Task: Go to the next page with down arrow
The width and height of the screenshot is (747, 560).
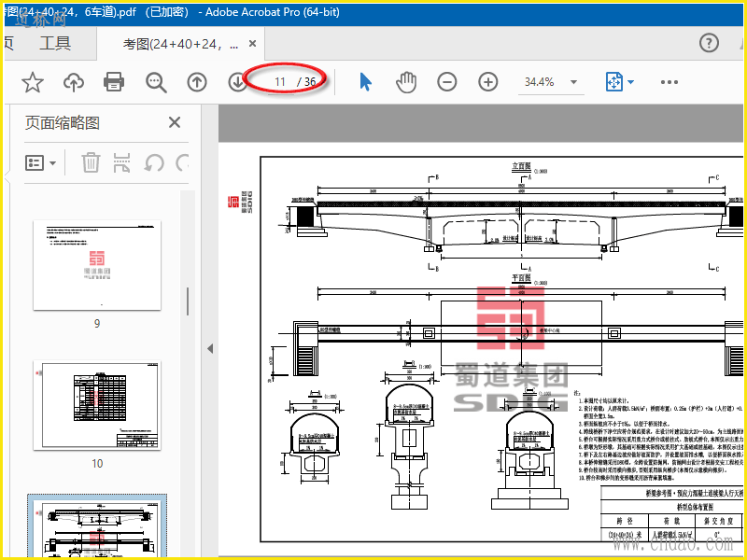Action: tap(237, 82)
